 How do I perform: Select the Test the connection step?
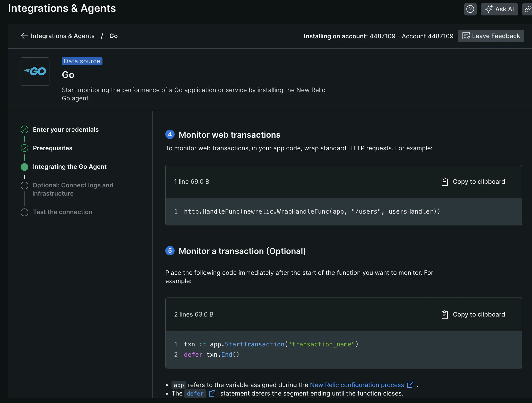point(63,212)
